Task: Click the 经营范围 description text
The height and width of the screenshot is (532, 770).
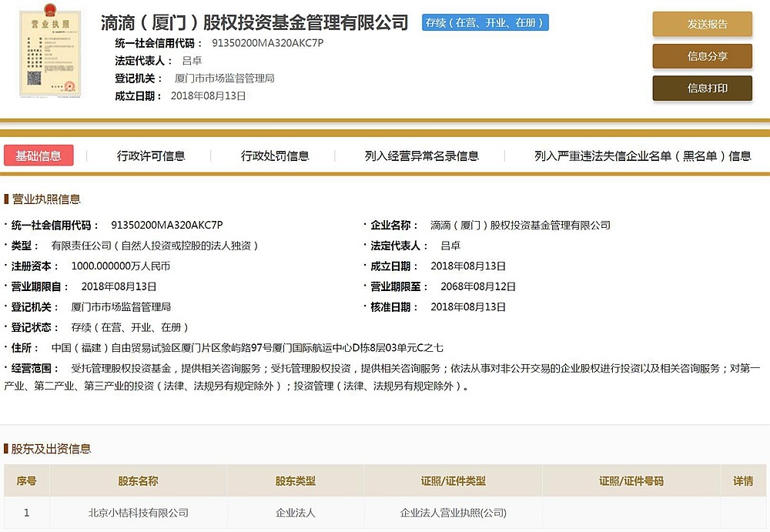Action: (382, 377)
